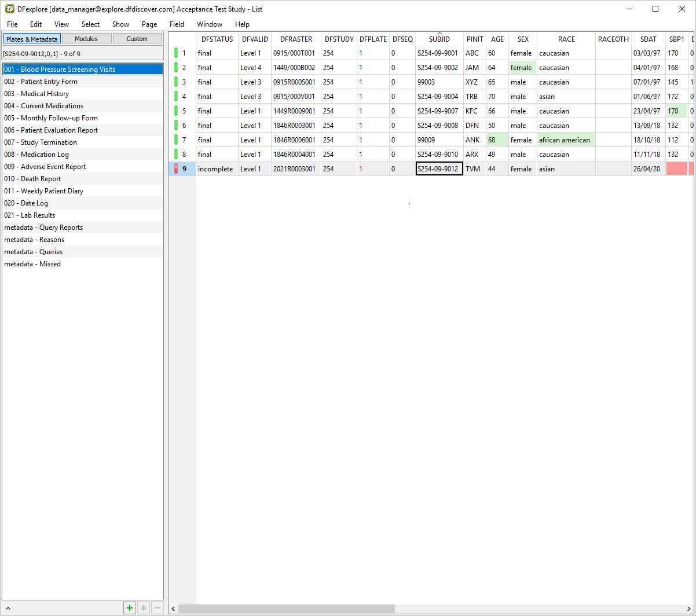The height and width of the screenshot is (616, 696).
Task: Open the Select menu
Action: (x=90, y=24)
